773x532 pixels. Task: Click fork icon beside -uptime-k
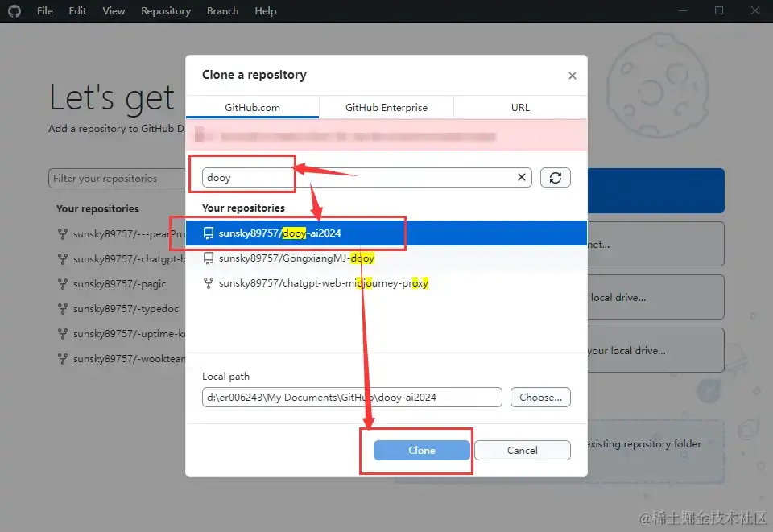pos(63,333)
